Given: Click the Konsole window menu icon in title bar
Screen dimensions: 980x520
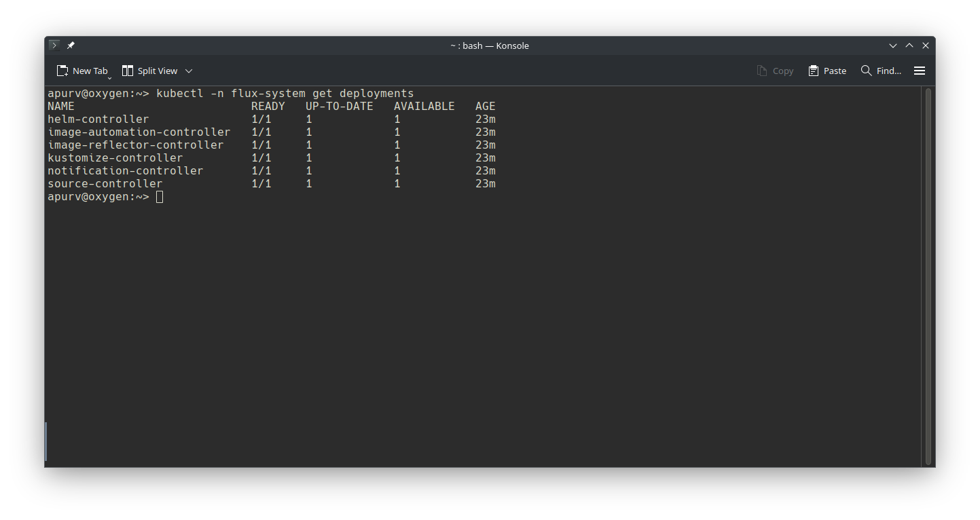Looking at the screenshot, I should click(x=54, y=45).
